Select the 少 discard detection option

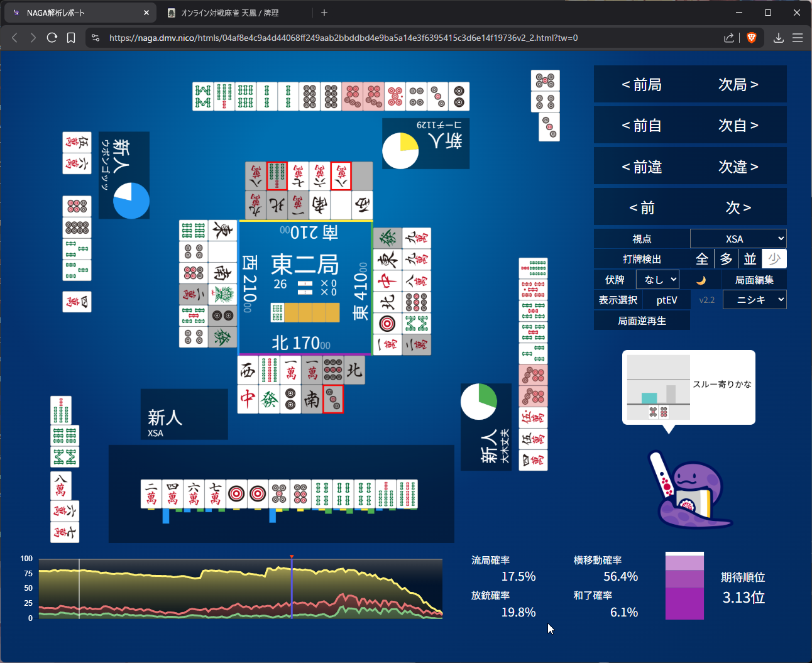[774, 259]
